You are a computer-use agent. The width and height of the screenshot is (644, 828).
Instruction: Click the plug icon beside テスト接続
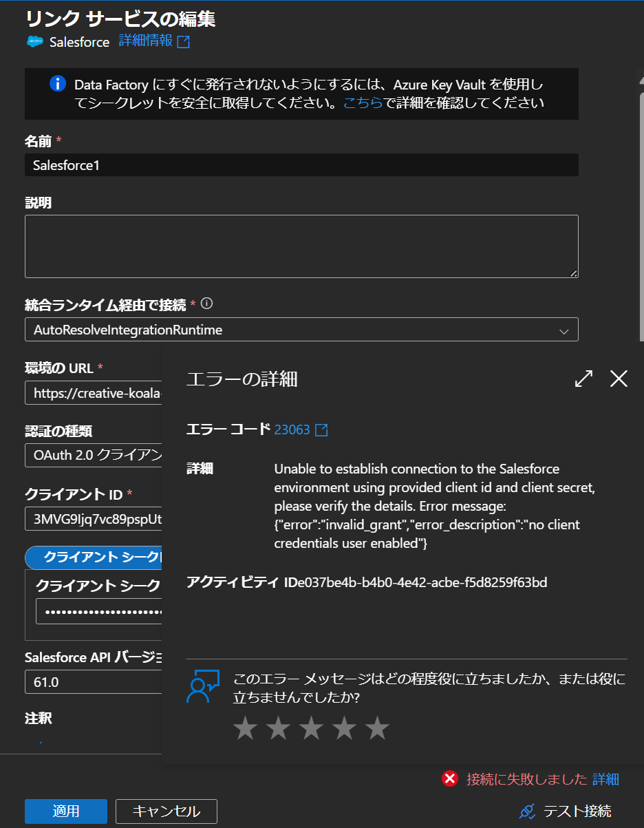(x=527, y=811)
